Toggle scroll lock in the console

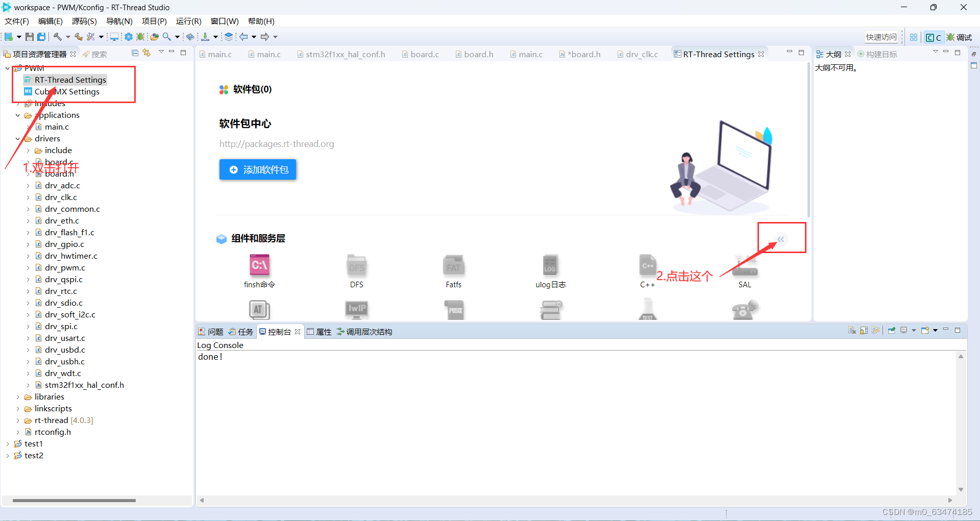pos(864,331)
